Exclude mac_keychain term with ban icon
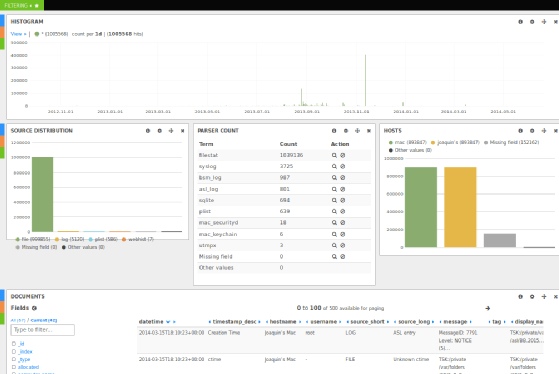 343,234
